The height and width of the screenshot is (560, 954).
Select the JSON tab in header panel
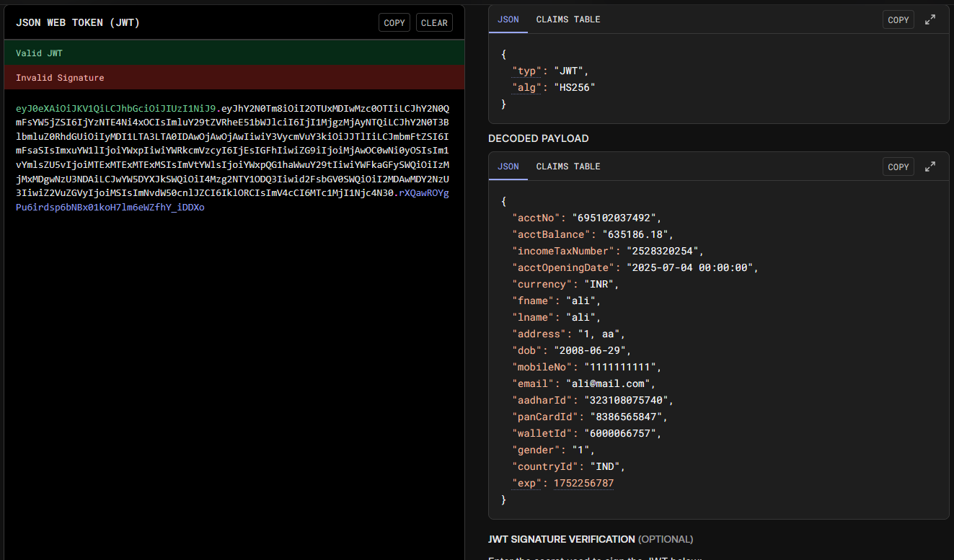pyautogui.click(x=508, y=19)
